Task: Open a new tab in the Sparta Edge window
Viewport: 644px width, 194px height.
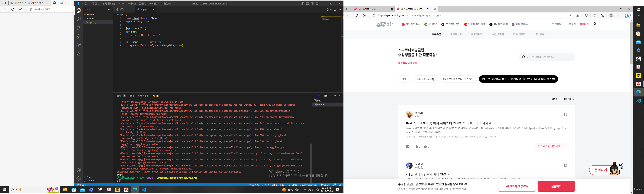Action: [441, 9]
